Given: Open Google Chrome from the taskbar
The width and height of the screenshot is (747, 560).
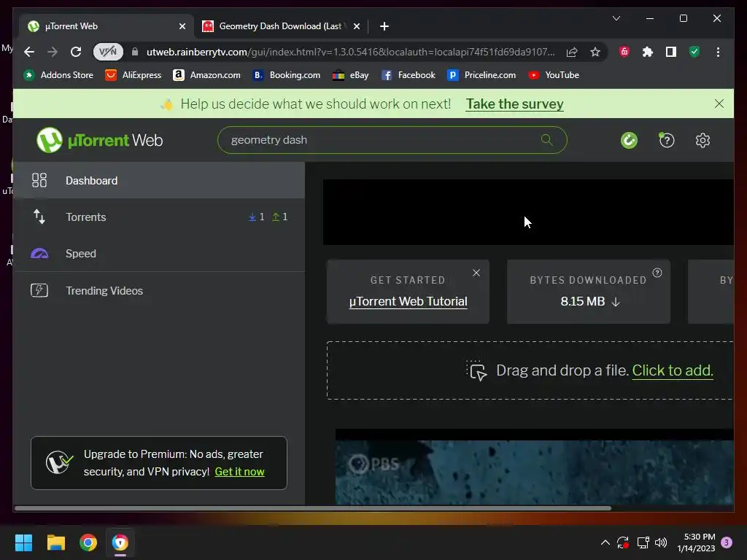Looking at the screenshot, I should 88,542.
